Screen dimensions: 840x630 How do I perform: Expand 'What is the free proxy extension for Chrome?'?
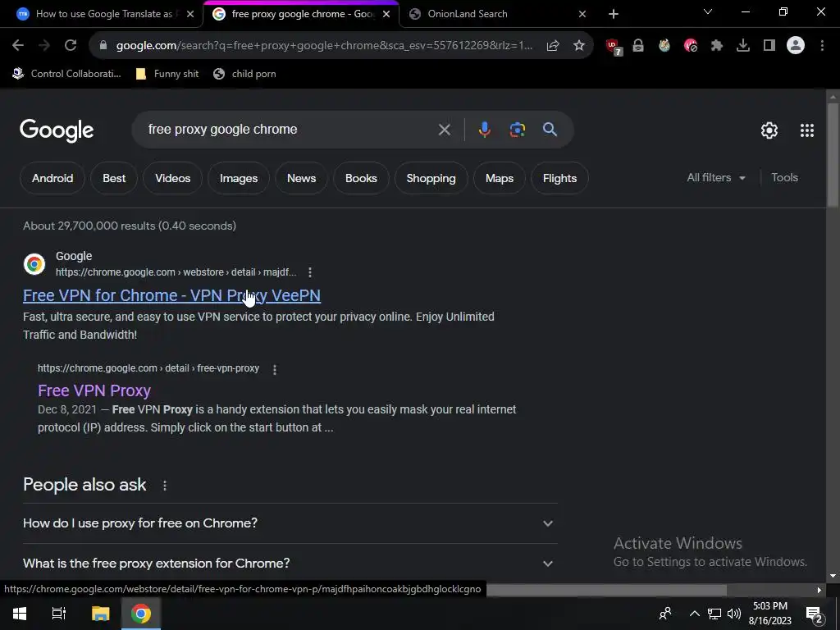(x=290, y=564)
